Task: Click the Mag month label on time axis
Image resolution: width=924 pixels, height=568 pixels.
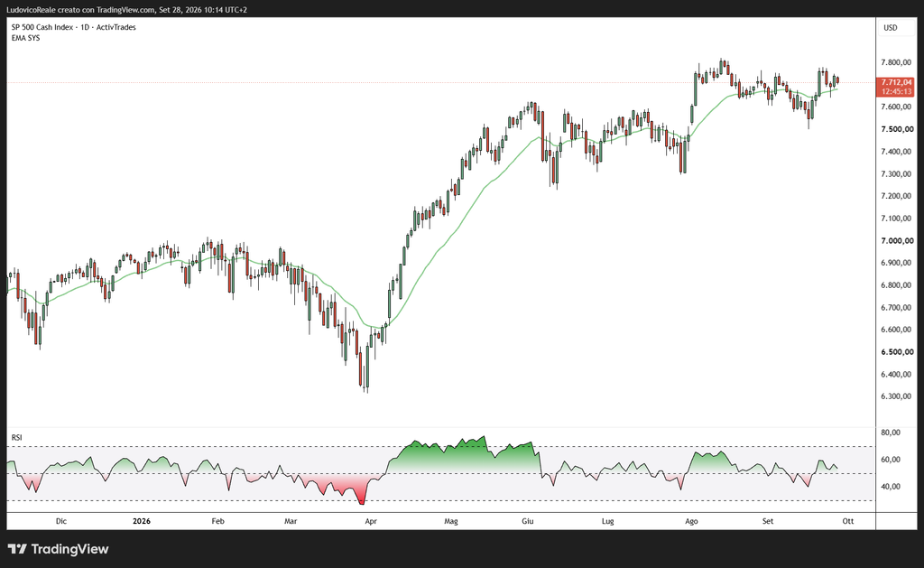Action: (x=451, y=521)
